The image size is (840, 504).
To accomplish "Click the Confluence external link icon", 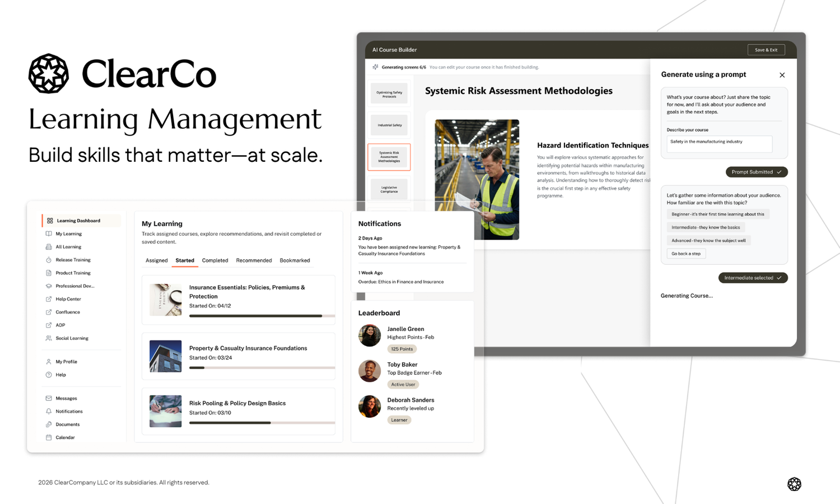I will coord(49,312).
